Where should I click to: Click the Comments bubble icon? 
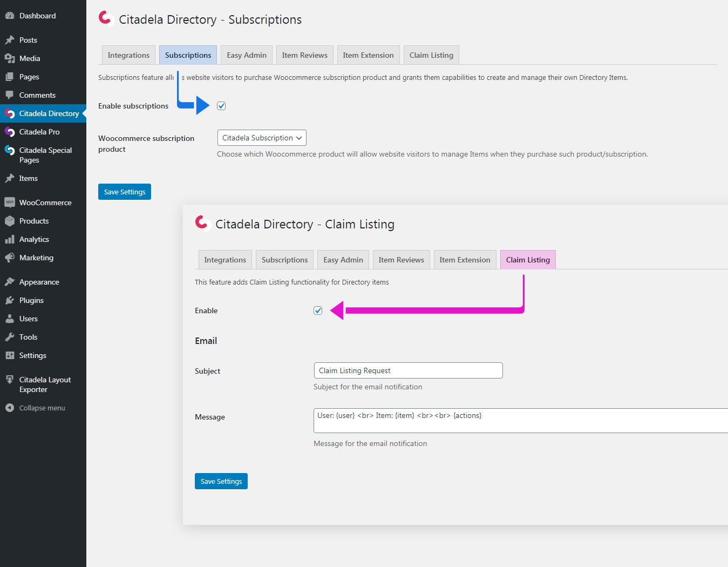click(10, 95)
